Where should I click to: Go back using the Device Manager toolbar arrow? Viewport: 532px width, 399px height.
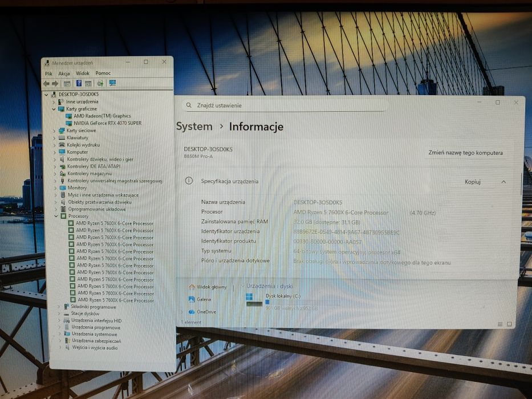click(46, 83)
